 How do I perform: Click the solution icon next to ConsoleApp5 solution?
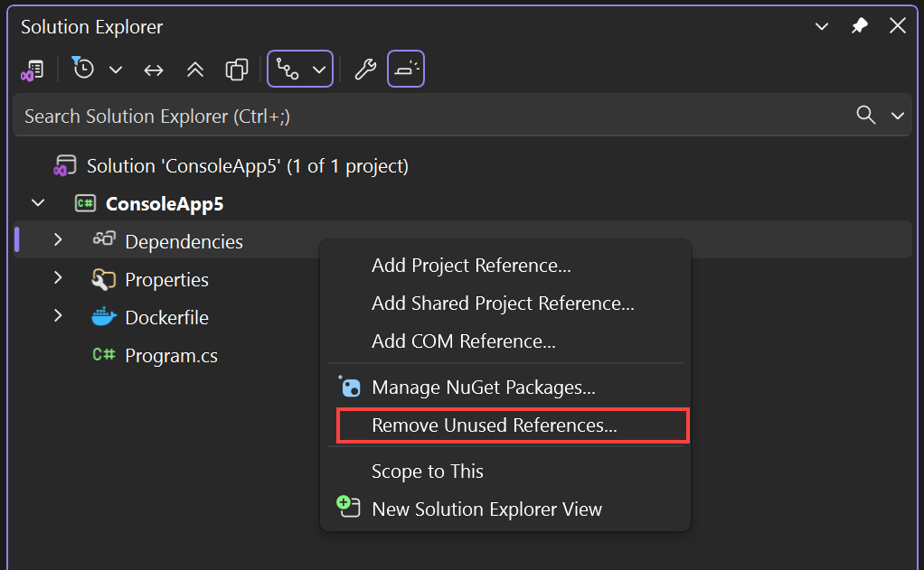point(65,165)
